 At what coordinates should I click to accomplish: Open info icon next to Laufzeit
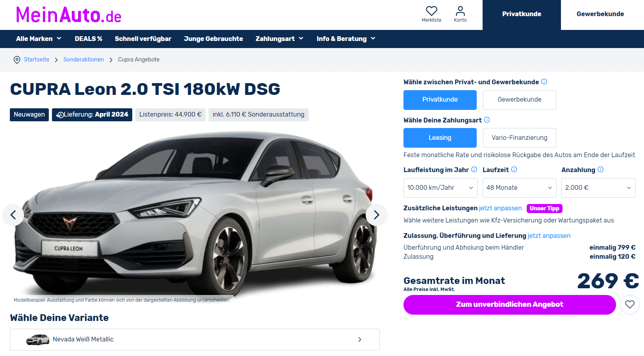click(514, 169)
